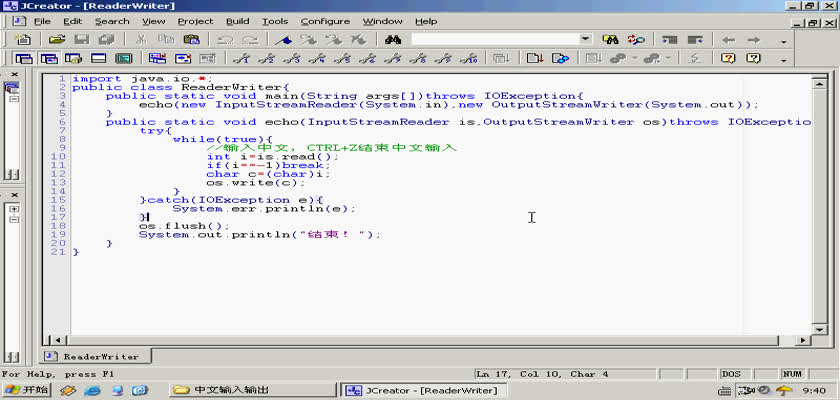This screenshot has height=400, width=840.
Task: Toggle the Output window panel button
Action: click(99, 58)
